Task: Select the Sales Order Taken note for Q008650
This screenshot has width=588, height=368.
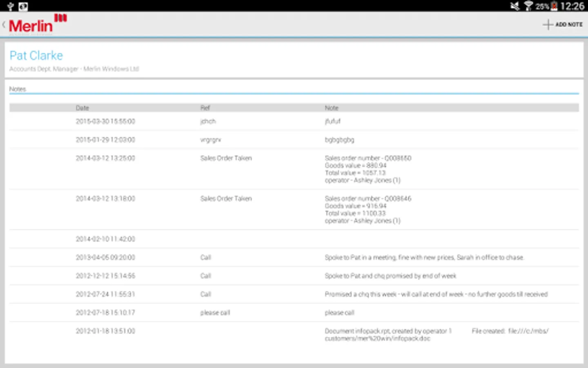Action: (286, 169)
